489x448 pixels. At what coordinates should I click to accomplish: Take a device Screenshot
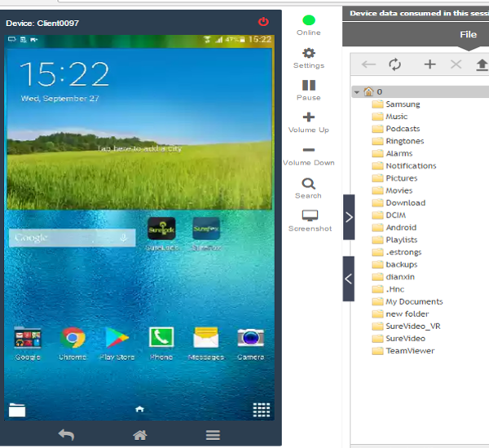pos(310,215)
